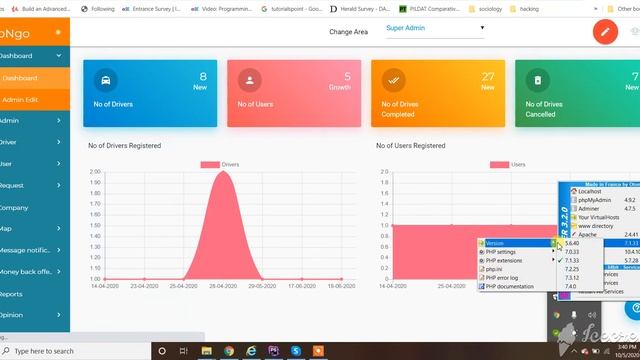Click double-check icon on Drives Completed card

pos(393,80)
